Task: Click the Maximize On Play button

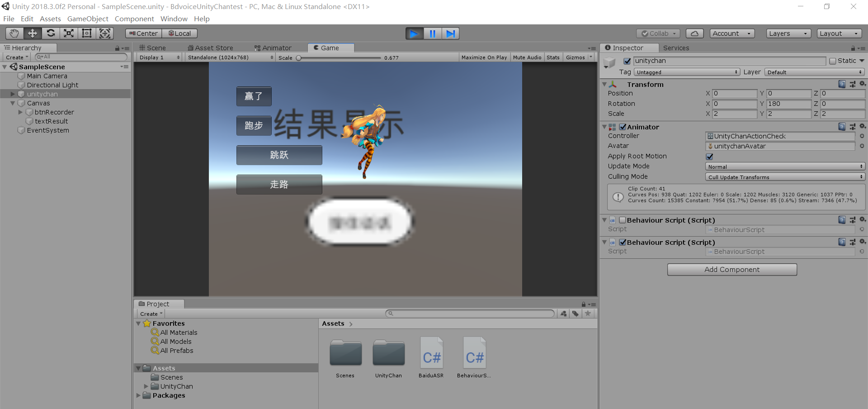Action: click(x=484, y=57)
